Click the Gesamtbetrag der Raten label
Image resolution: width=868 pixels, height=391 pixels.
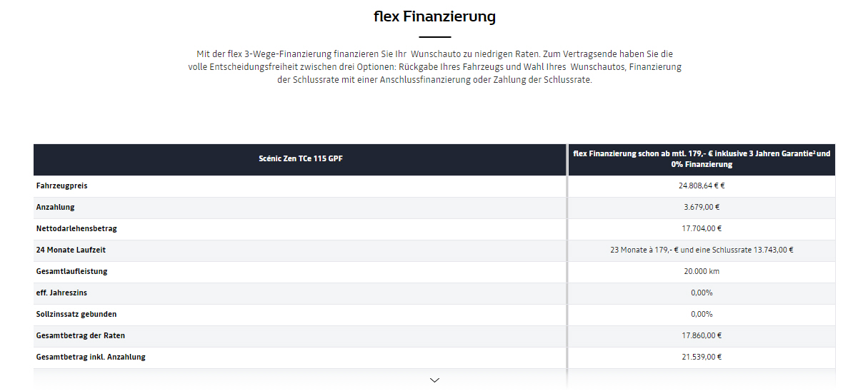(81, 335)
